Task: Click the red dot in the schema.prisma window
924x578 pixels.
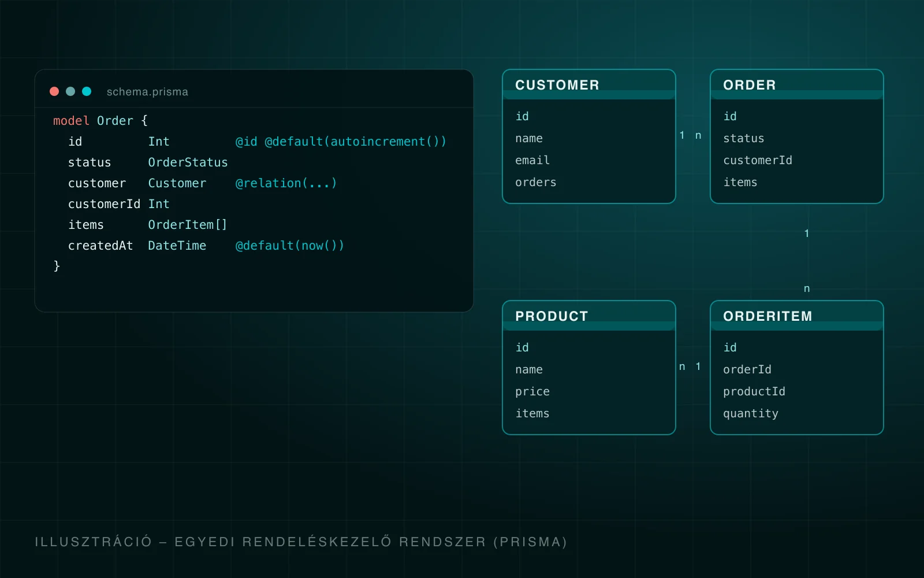Action: coord(54,91)
